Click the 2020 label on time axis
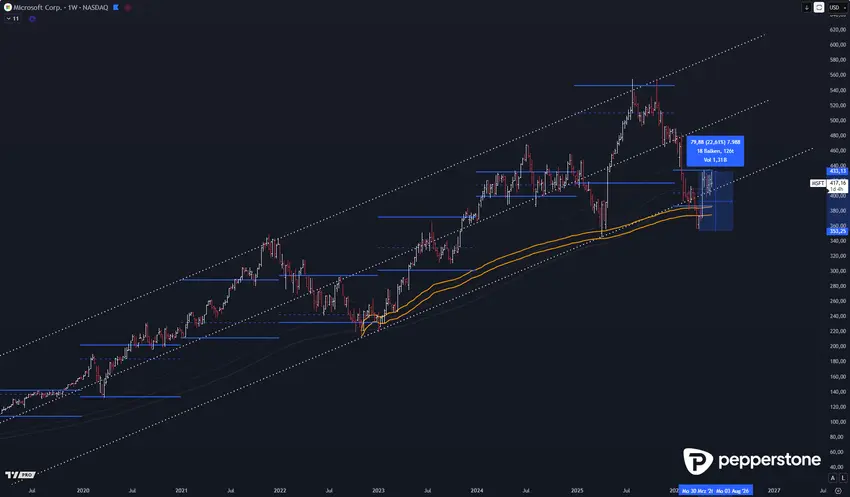This screenshot has height=497, width=850. tap(83, 490)
